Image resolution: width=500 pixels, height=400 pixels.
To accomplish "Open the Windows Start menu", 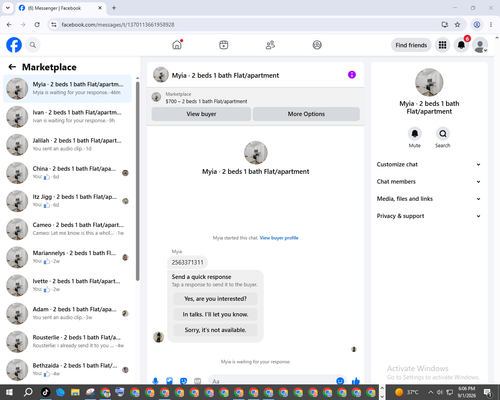I will tap(9, 392).
